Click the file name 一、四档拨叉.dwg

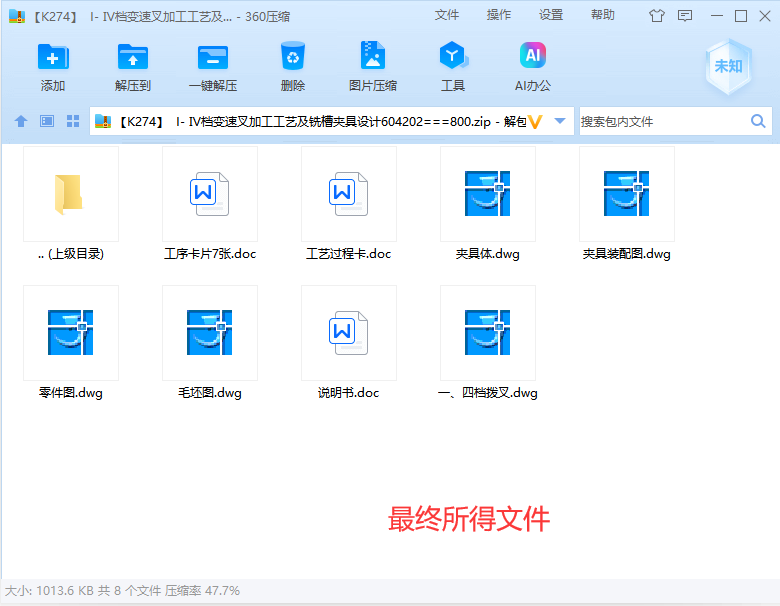point(488,393)
